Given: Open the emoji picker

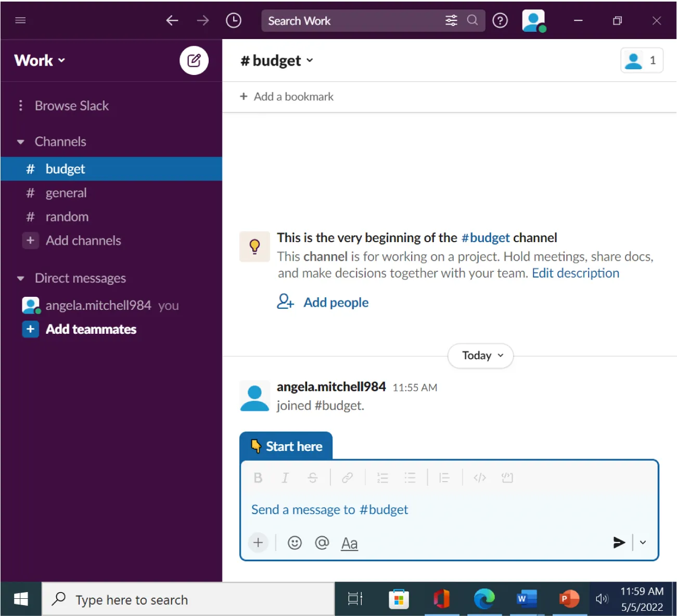Looking at the screenshot, I should (x=295, y=543).
